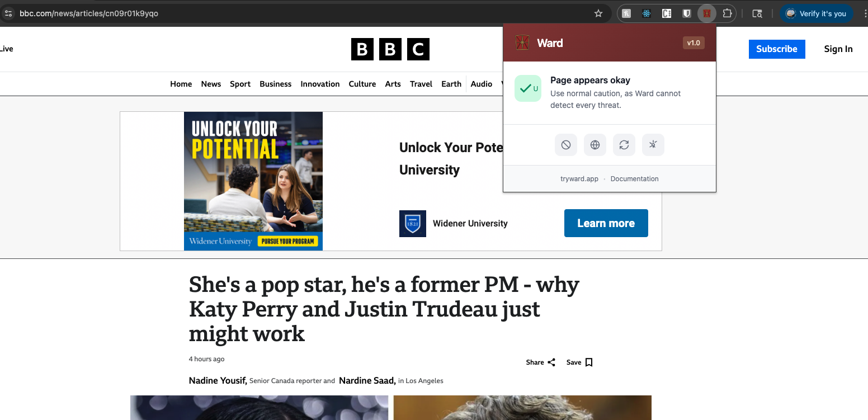Click the '4 hours ago' timestamp

[207, 359]
